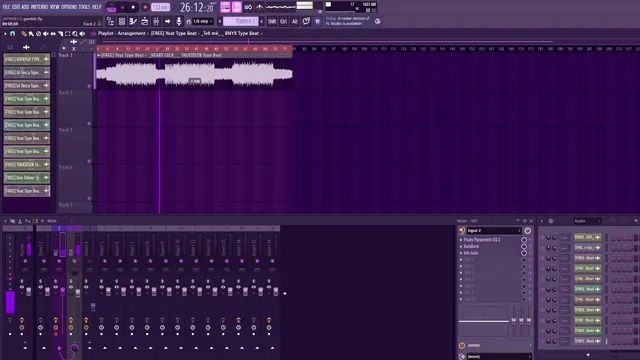
Task: Click the newer version available notification
Action: coord(348,21)
